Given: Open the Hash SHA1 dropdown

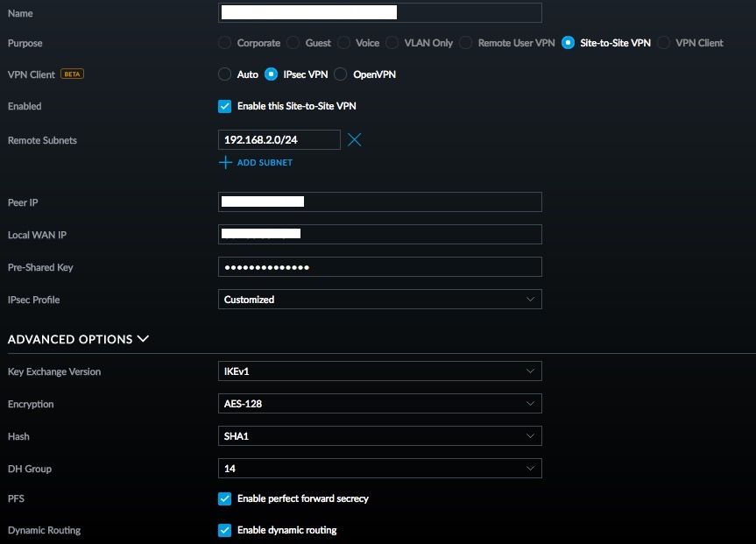Looking at the screenshot, I should pyautogui.click(x=379, y=436).
